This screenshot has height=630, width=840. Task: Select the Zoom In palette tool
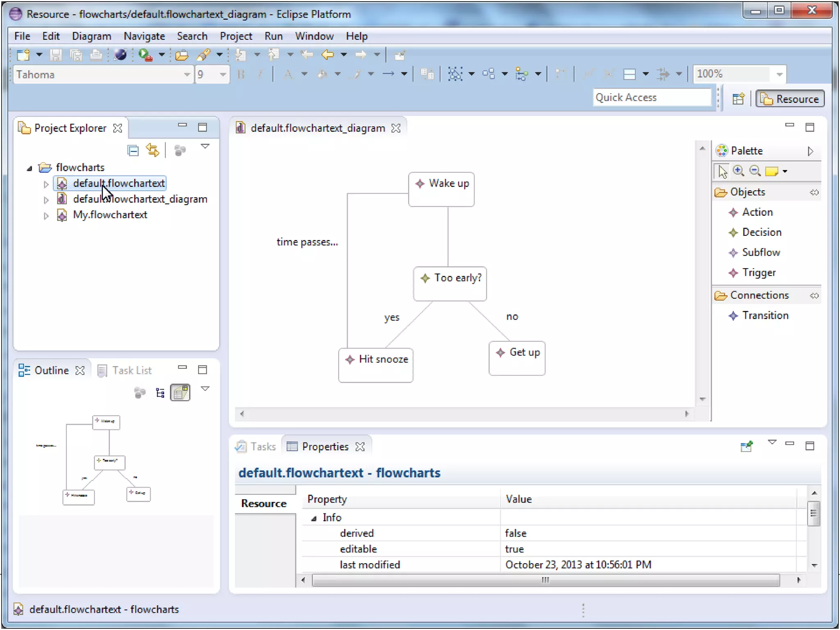point(739,171)
